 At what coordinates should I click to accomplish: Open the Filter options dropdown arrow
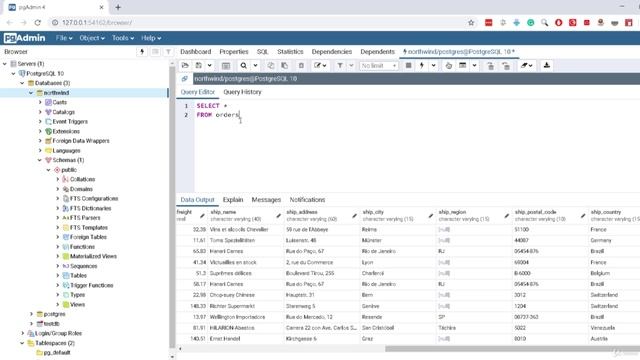351,65
